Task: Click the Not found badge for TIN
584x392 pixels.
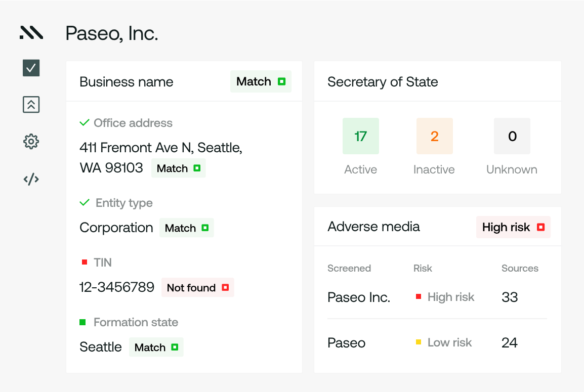Action: [x=197, y=288]
